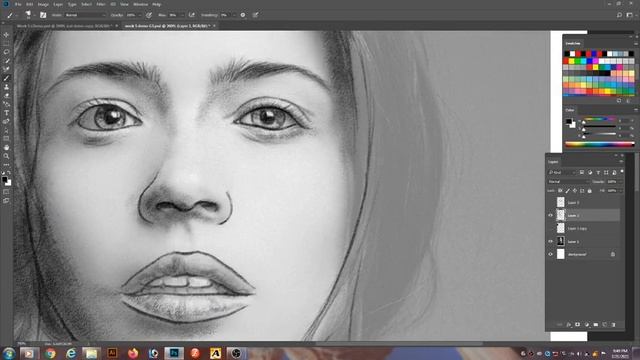Screen dimensions: 640x360
Task: Create a new layer
Action: click(x=604, y=324)
